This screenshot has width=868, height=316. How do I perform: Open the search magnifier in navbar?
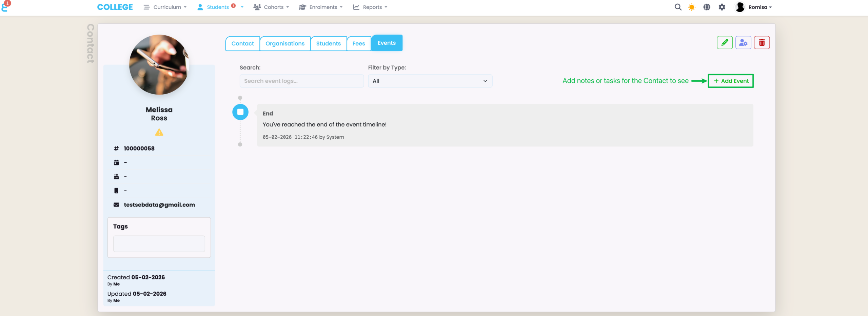[x=678, y=7]
